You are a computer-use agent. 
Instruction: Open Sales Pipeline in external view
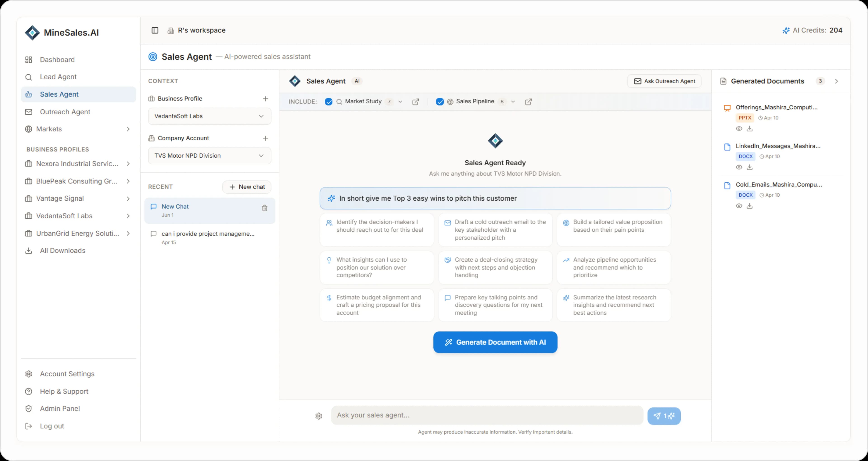point(528,102)
